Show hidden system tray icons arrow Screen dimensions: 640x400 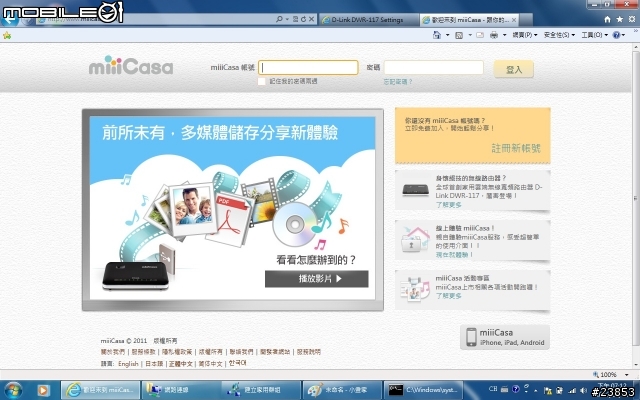tap(536, 391)
